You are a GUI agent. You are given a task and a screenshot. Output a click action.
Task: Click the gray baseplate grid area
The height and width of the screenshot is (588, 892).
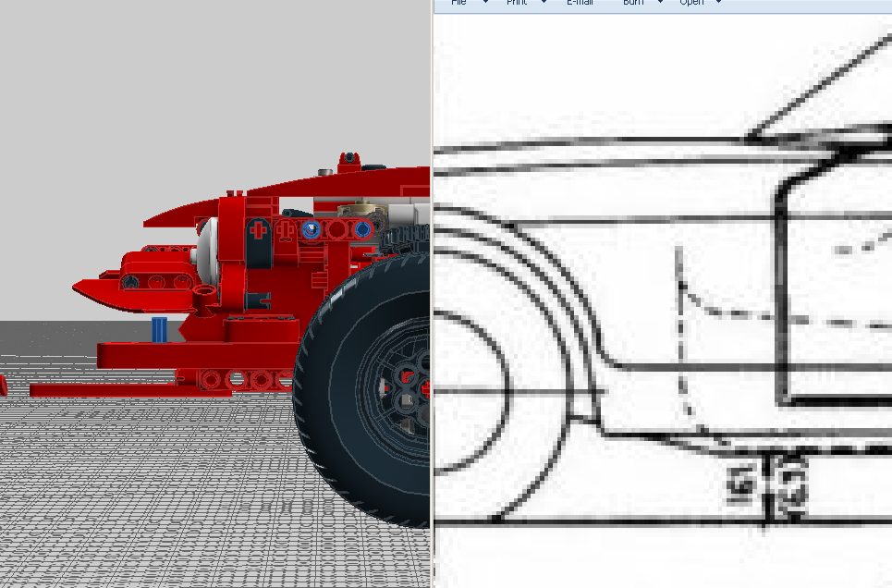139,508
